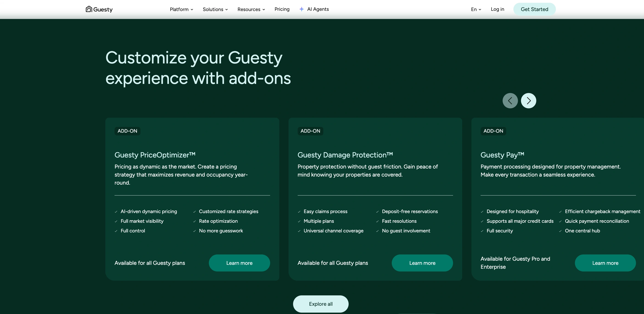Click the AI Agents sparkle icon
Screen dimensions: 644x314
click(x=302, y=9)
